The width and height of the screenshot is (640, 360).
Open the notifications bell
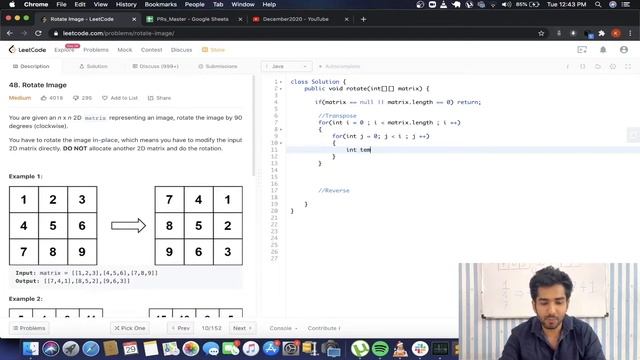[x=603, y=50]
